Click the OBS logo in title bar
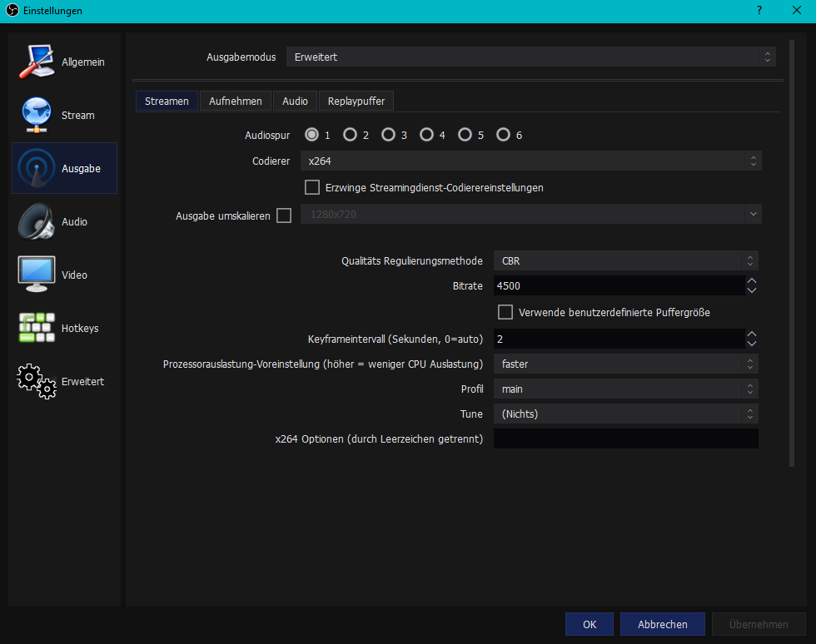 (x=12, y=11)
